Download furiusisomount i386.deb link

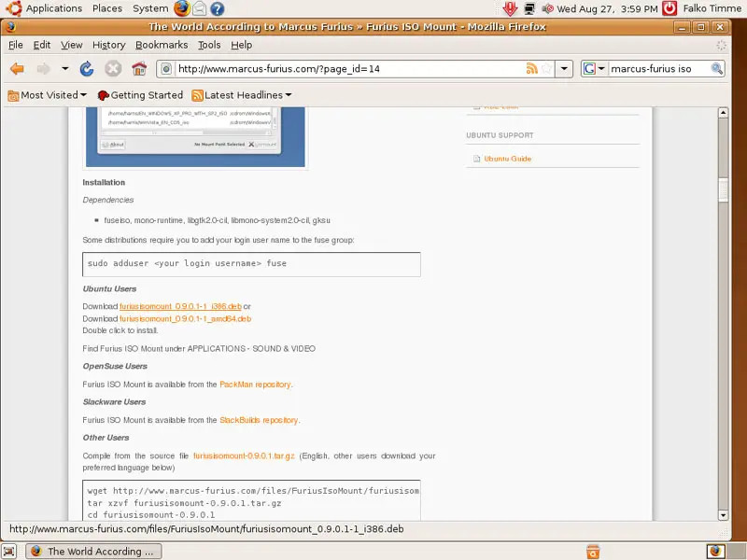tap(180, 306)
